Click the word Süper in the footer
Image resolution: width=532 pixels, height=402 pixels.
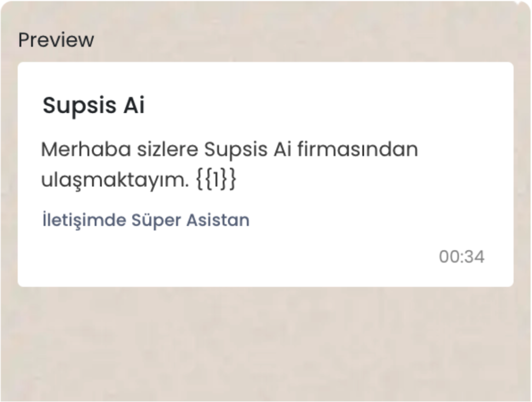pos(156,220)
